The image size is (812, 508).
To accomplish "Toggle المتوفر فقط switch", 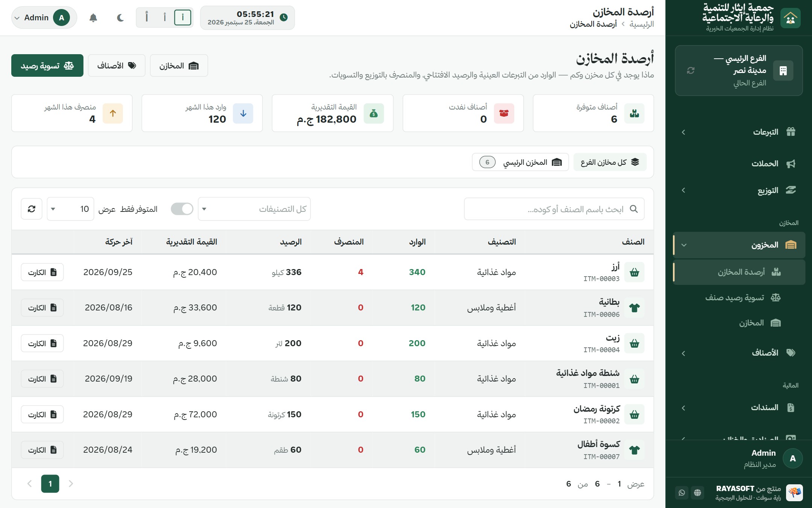I will pyautogui.click(x=182, y=209).
